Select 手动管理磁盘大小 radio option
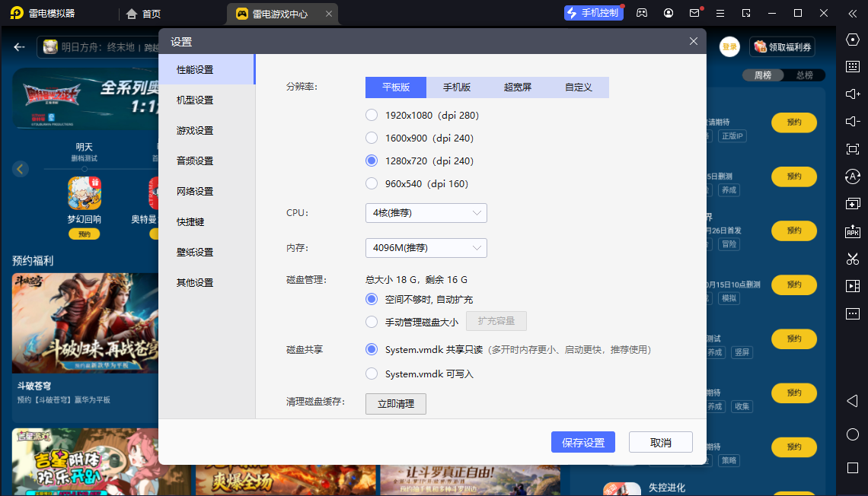 point(372,322)
